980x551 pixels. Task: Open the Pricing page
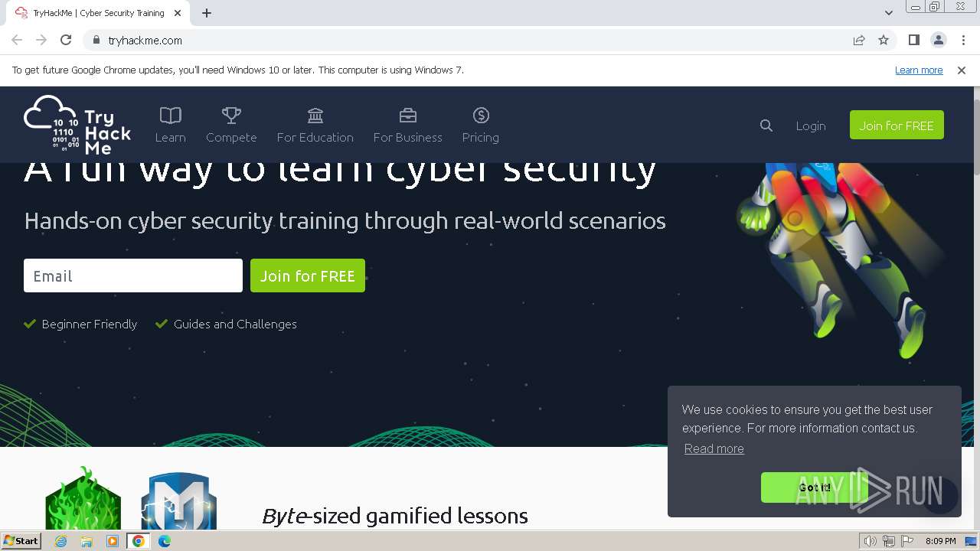pyautogui.click(x=481, y=125)
